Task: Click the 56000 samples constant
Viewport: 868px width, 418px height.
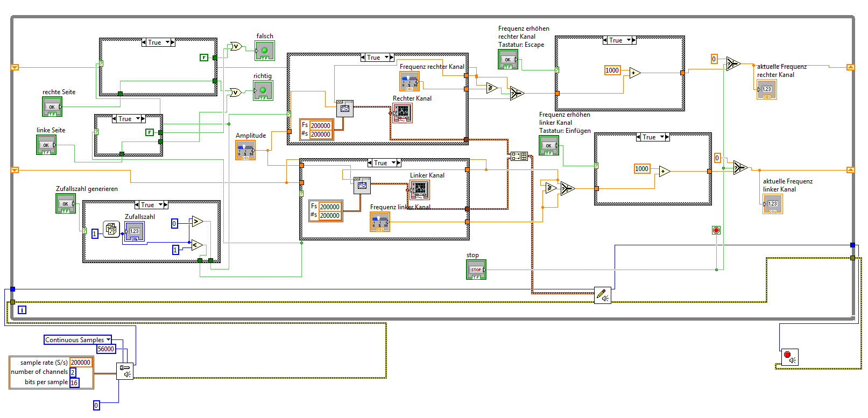Action: pyautogui.click(x=106, y=349)
